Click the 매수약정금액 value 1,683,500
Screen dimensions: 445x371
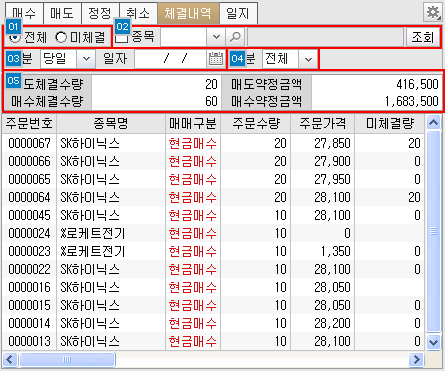coord(412,101)
